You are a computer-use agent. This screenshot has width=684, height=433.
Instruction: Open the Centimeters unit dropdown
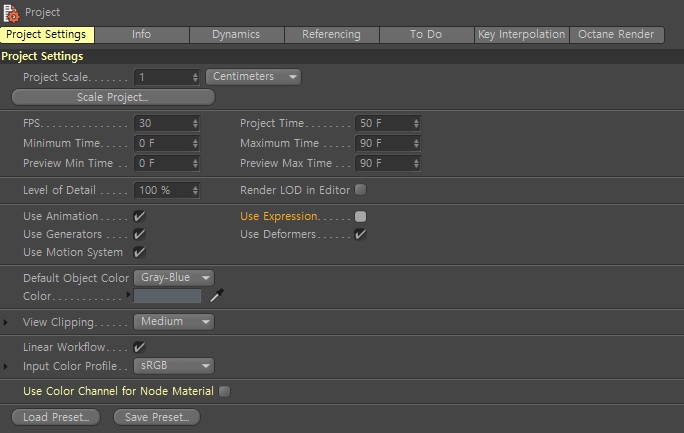253,77
